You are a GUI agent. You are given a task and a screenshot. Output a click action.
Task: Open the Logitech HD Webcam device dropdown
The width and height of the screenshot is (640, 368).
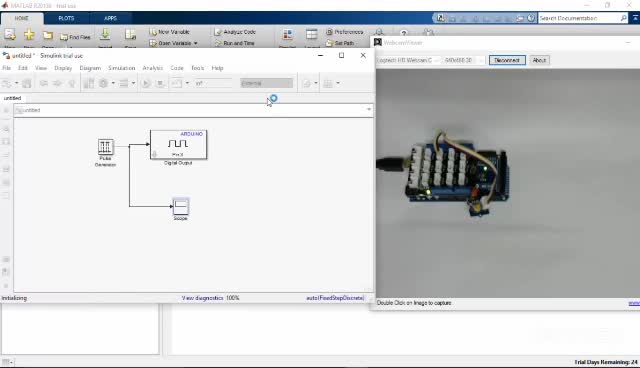pos(408,60)
